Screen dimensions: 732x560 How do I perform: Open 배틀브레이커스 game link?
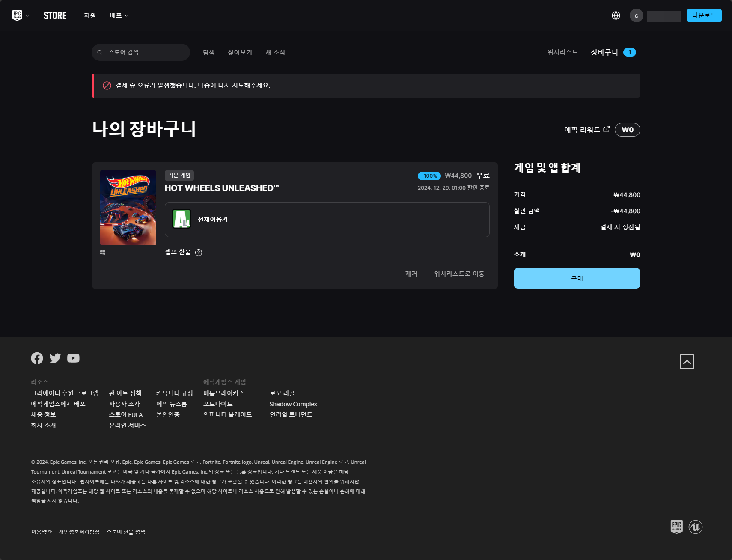(x=224, y=393)
